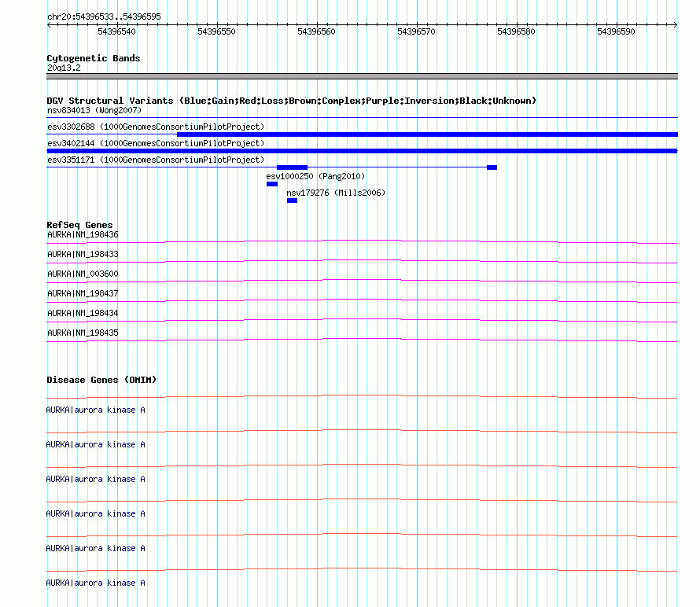The height and width of the screenshot is (607, 700).
Task: Click ruler tick label 54396580
Action: [516, 31]
